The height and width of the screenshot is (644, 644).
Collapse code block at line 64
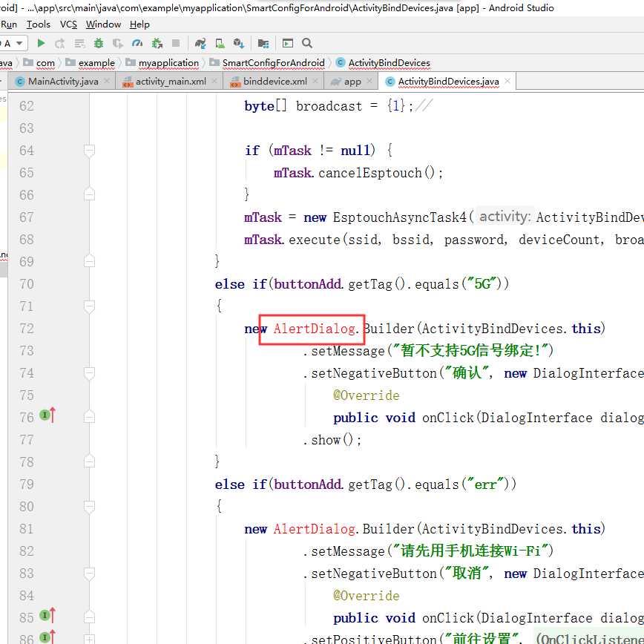pyautogui.click(x=89, y=151)
